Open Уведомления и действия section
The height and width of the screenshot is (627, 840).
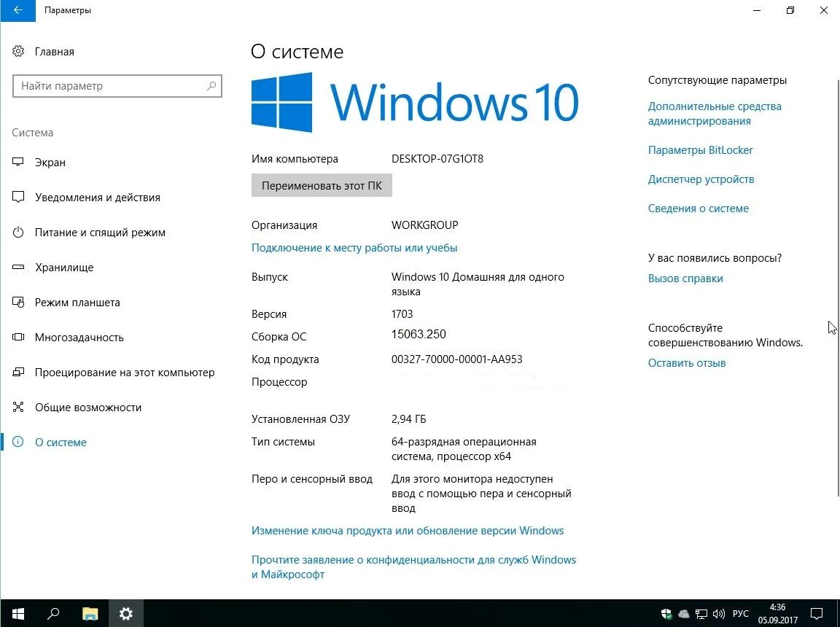coord(98,198)
